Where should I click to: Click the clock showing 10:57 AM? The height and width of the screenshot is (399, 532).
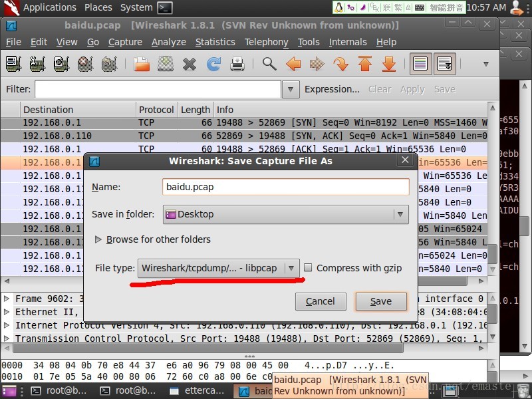pyautogui.click(x=486, y=7)
